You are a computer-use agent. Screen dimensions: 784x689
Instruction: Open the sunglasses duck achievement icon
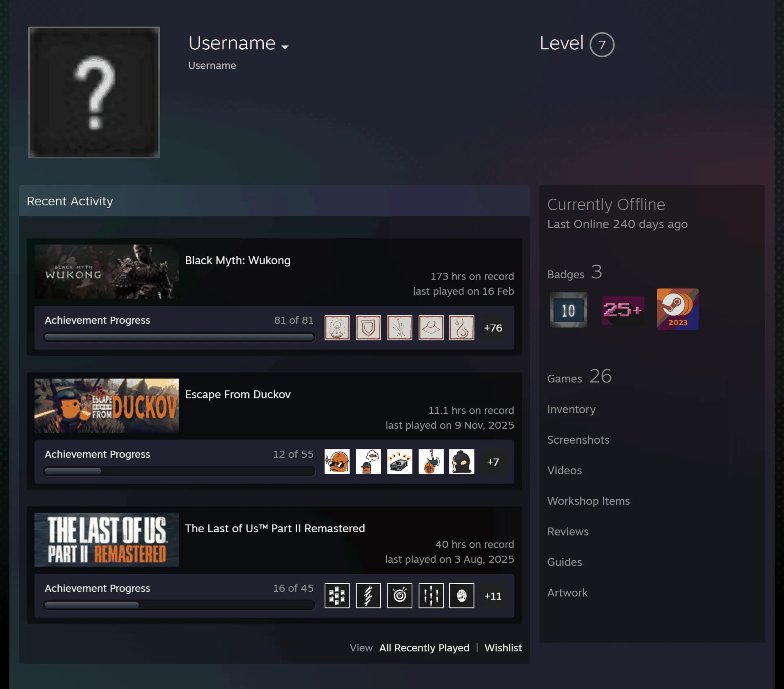coord(337,461)
